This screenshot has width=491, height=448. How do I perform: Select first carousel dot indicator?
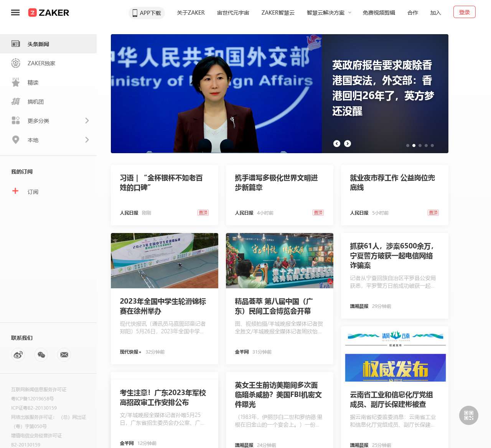(x=408, y=145)
